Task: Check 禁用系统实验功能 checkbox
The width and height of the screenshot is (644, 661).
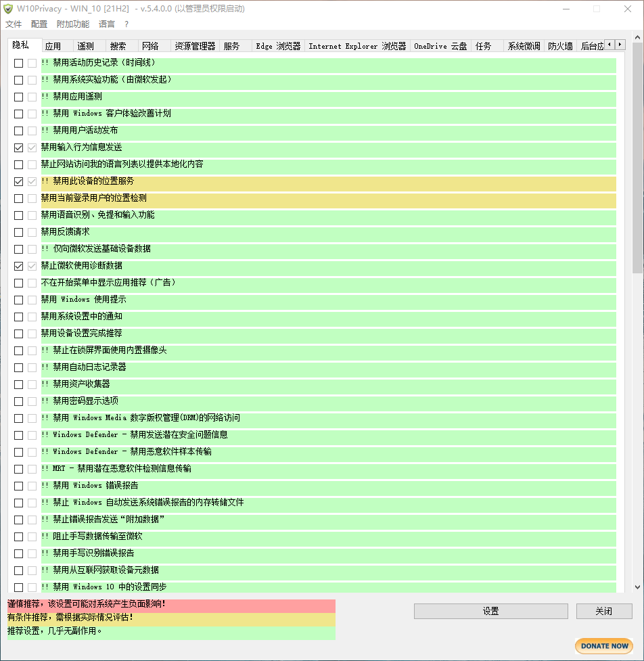Action: pos(18,80)
